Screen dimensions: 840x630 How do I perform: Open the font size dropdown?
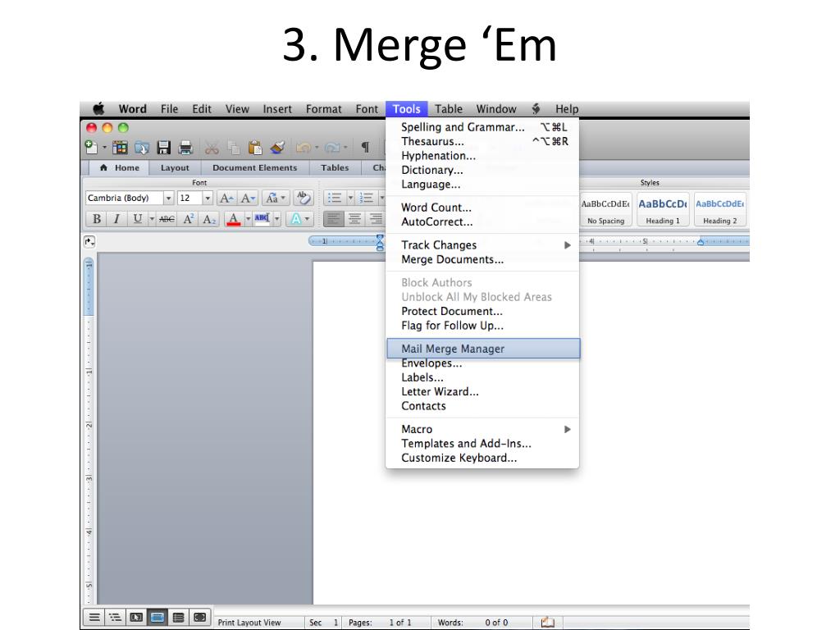(208, 199)
